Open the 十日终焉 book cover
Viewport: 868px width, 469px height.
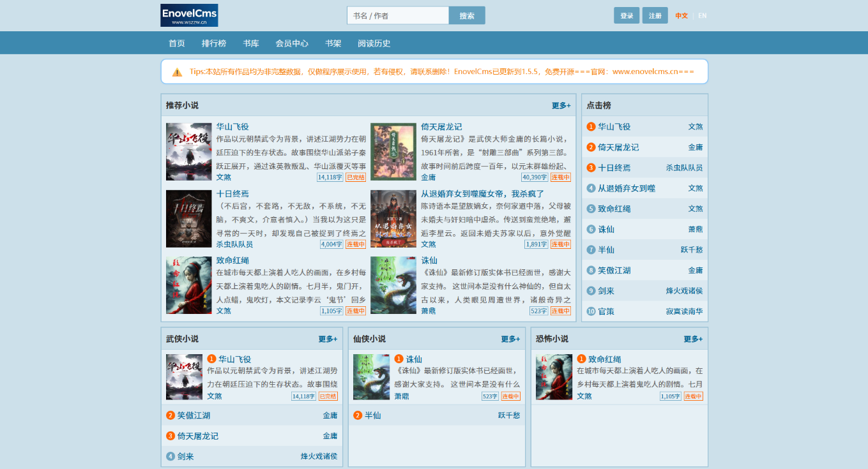coord(188,219)
